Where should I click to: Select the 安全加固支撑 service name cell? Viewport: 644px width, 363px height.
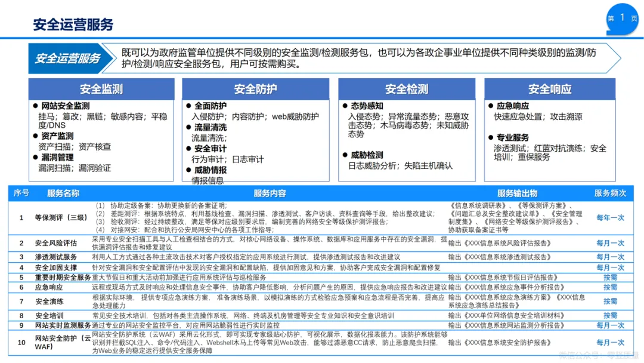(x=56, y=267)
